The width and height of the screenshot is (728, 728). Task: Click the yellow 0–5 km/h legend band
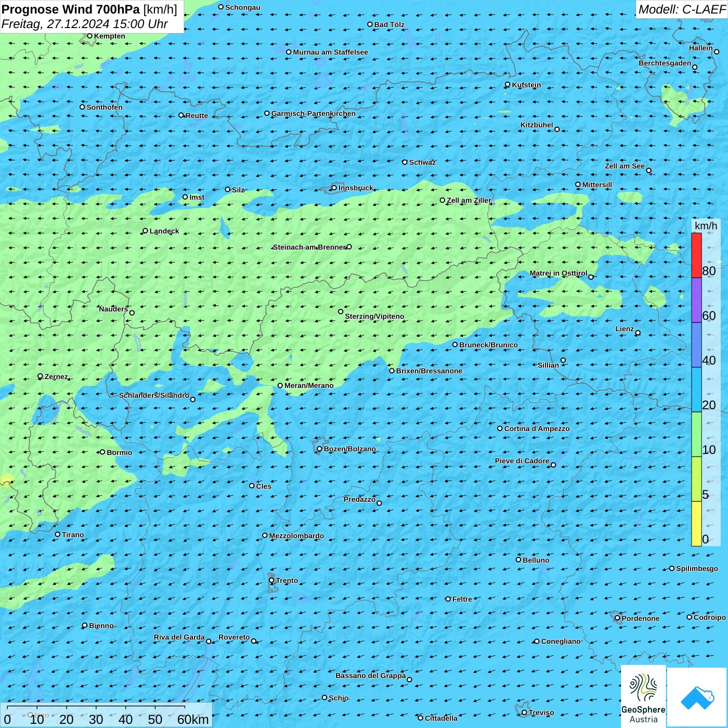pos(696,523)
